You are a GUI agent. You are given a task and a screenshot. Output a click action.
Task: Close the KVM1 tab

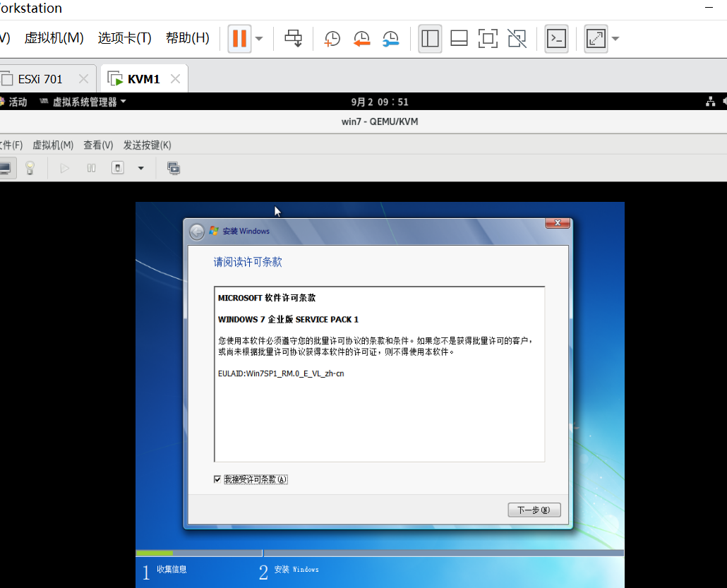pyautogui.click(x=175, y=79)
